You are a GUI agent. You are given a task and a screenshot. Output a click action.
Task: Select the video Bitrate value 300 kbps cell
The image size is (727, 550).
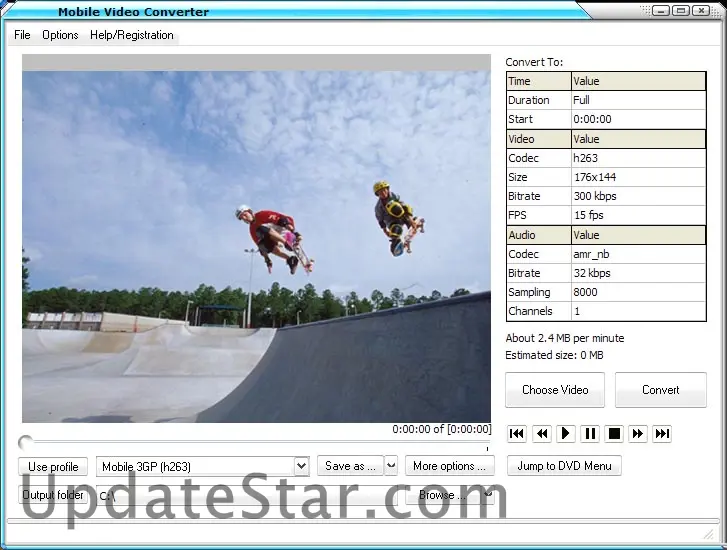point(638,196)
